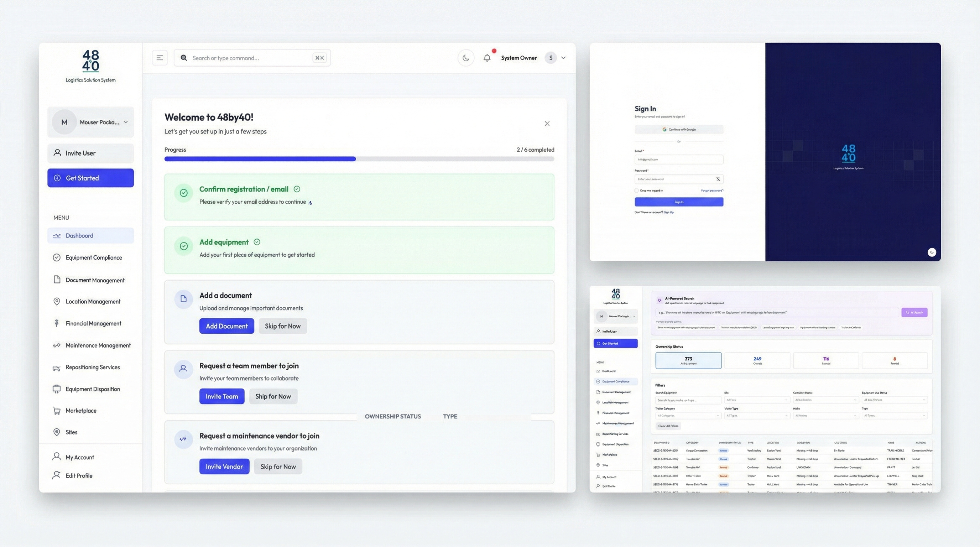Toggle dark mode moon icon
Image resolution: width=980 pixels, height=547 pixels.
(466, 58)
